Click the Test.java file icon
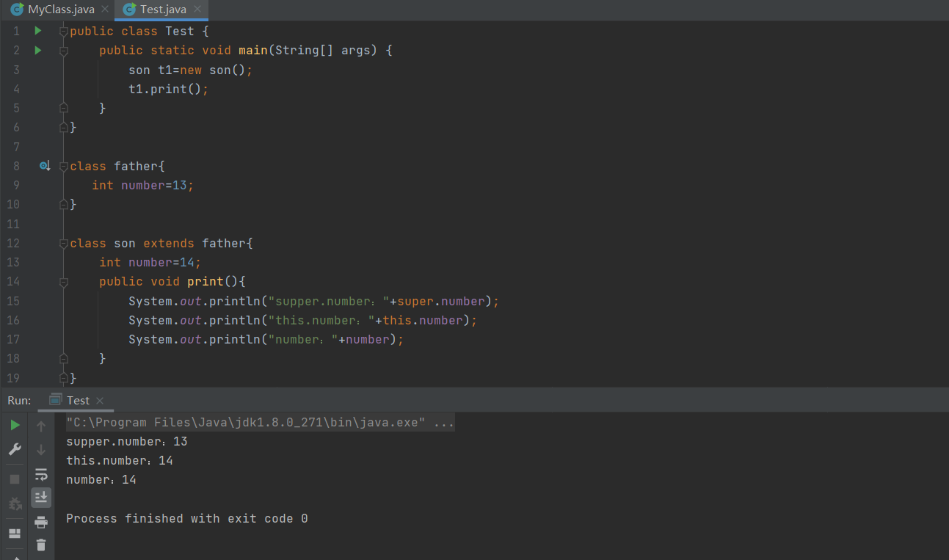949x560 pixels. point(129,10)
